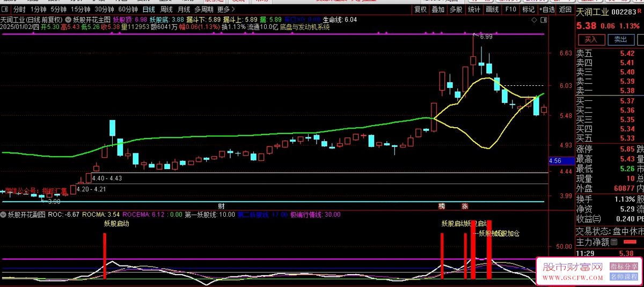Open the 多股 multi-stock view
This screenshot has height=287, width=644.
click(x=456, y=9)
